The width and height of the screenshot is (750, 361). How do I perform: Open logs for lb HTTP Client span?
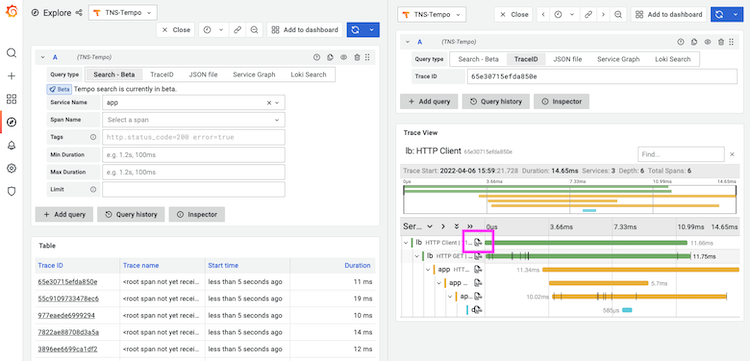[478, 243]
